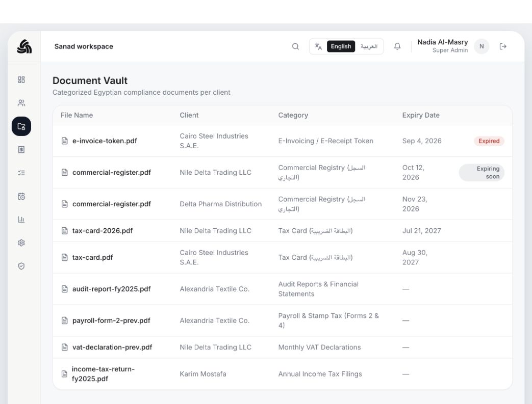Viewport: 532px width, 404px height.
Task: Click the Delta Pharma Distribution client cell
Action: coord(220,204)
